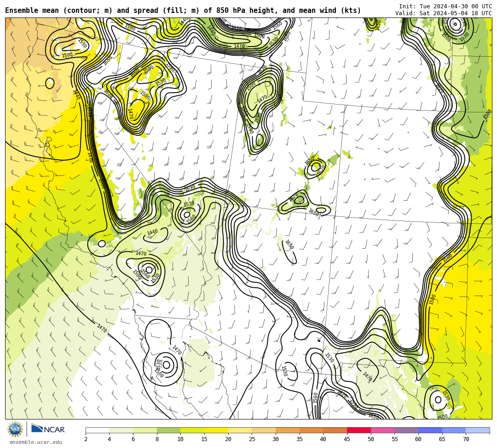Click the colorbar tick label 70
The height and width of the screenshot is (448, 497).
(466, 439)
